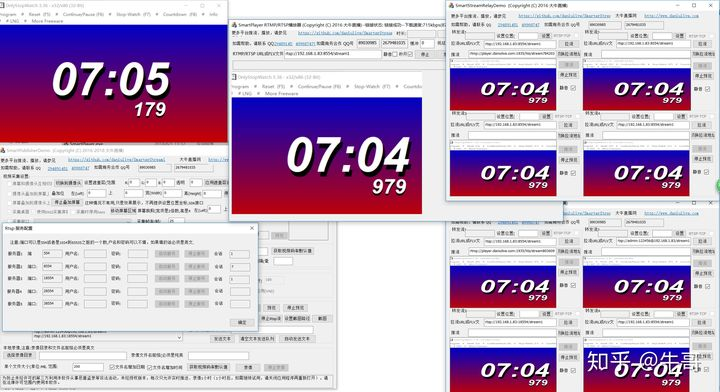This screenshot has width=720, height=392.
Task: Click push URL field with player.daniulive.com in upper relay window
Action: [x=512, y=54]
